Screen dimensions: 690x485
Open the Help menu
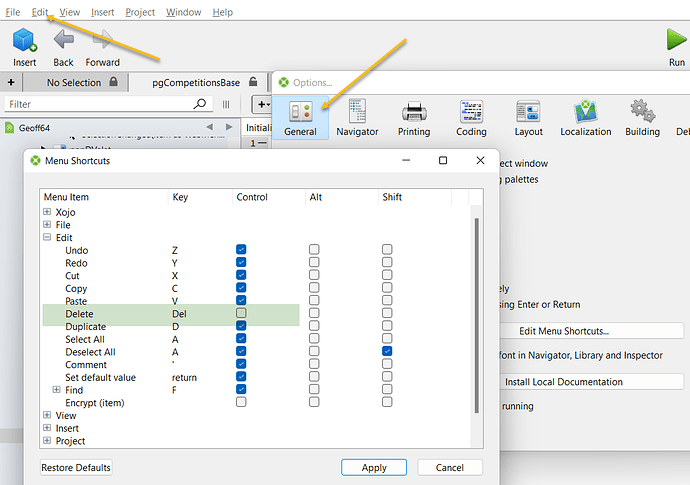pyautogui.click(x=223, y=12)
